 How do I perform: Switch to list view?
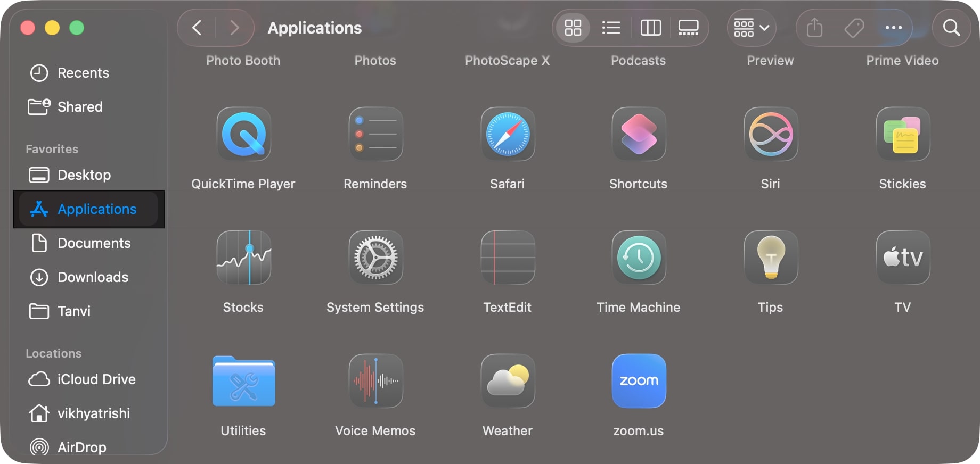coord(611,28)
